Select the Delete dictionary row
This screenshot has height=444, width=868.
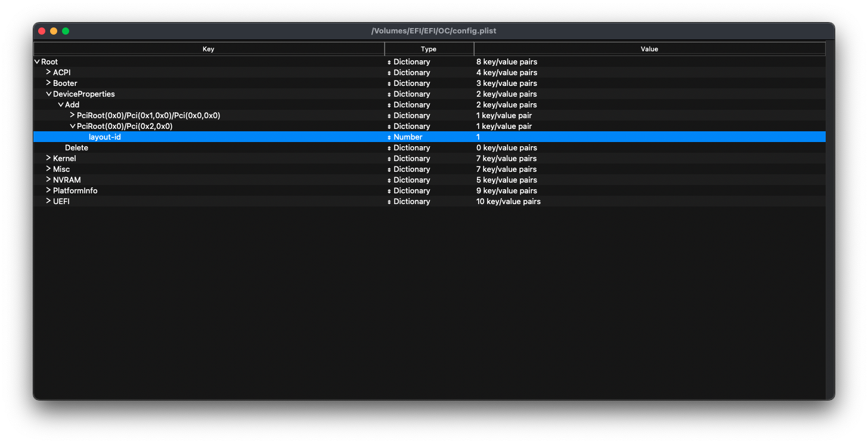click(76, 148)
